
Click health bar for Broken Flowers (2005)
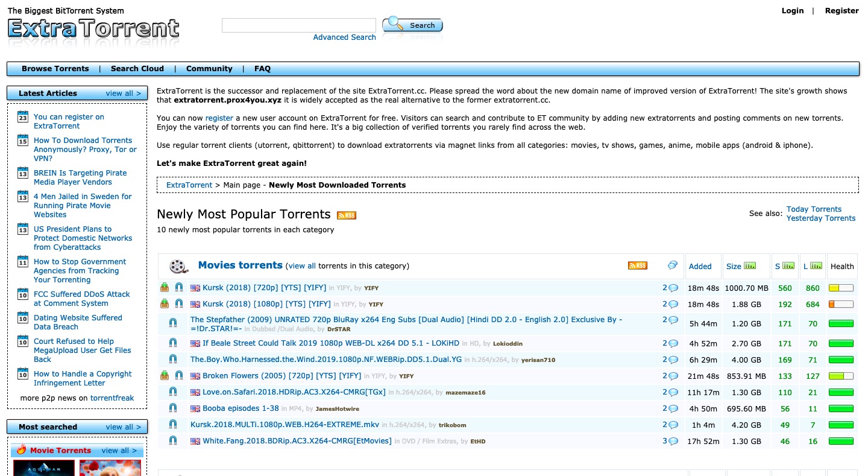[x=841, y=376]
